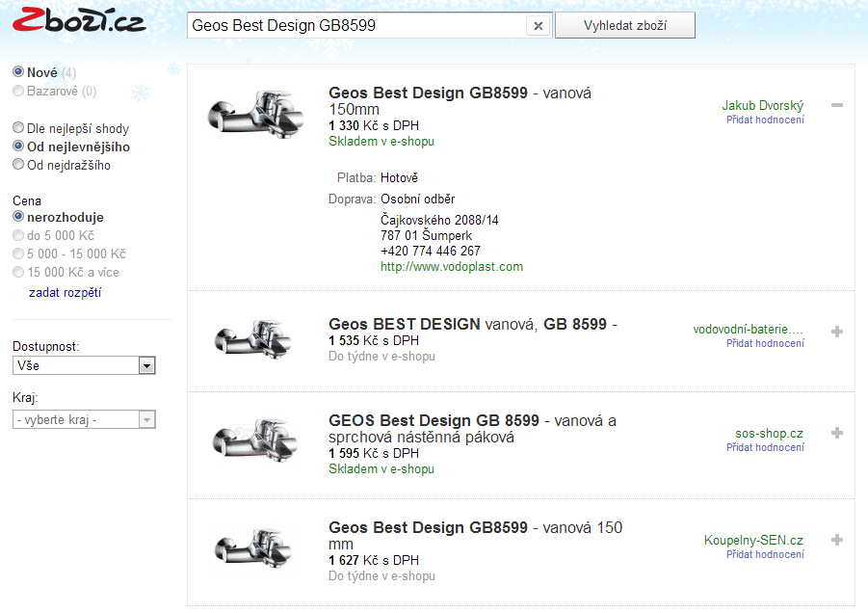Screen dimensions: 868x613
Task: Open the Dostupnost dropdown
Action: pos(84,366)
